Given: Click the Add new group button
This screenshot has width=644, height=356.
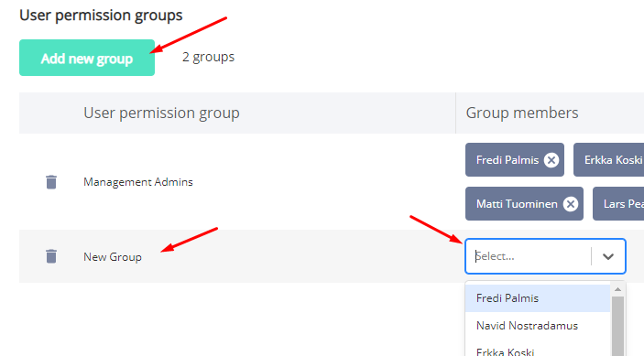Looking at the screenshot, I should (x=87, y=58).
